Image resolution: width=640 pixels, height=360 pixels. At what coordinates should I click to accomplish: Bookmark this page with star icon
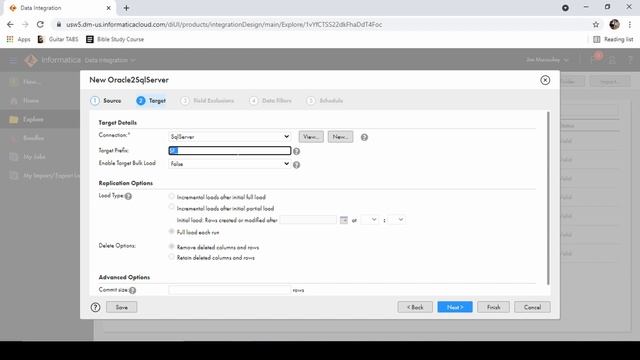click(596, 24)
